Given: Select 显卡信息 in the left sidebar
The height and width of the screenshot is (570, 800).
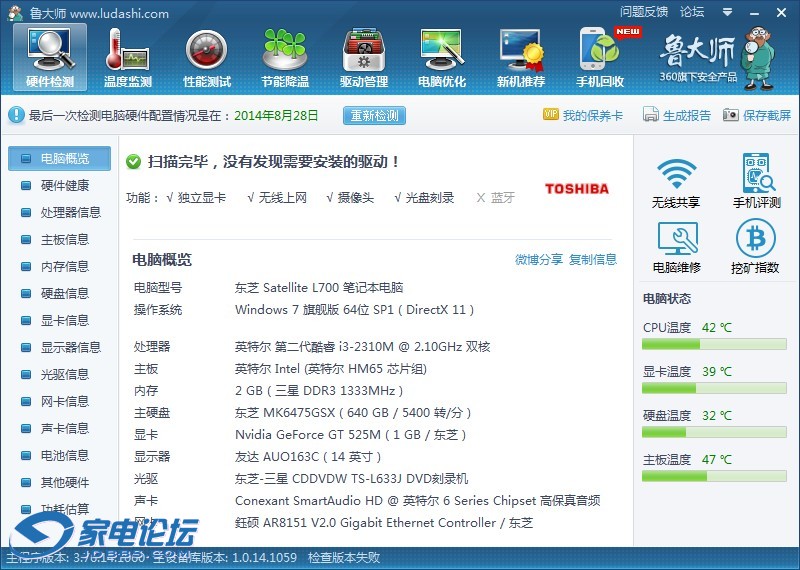Looking at the screenshot, I should [64, 320].
